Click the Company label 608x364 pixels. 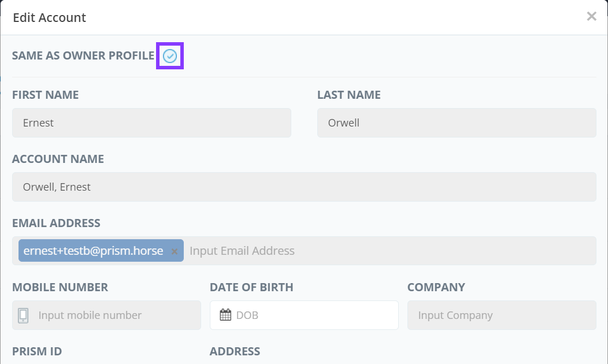click(x=436, y=287)
